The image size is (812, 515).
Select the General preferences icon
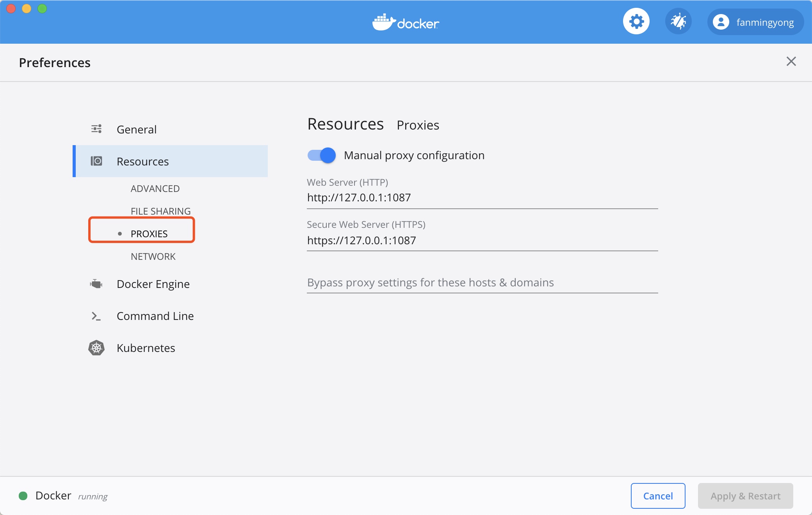pos(96,128)
